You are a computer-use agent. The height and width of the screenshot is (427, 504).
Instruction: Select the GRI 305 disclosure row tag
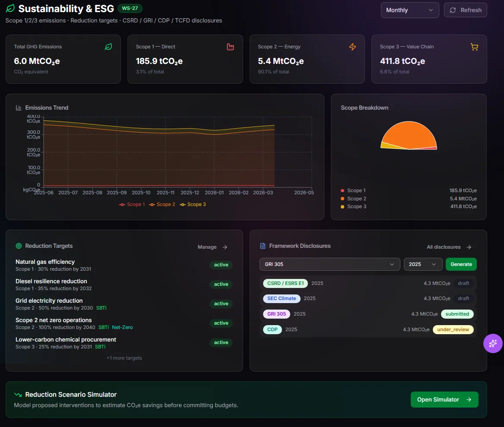click(276, 314)
